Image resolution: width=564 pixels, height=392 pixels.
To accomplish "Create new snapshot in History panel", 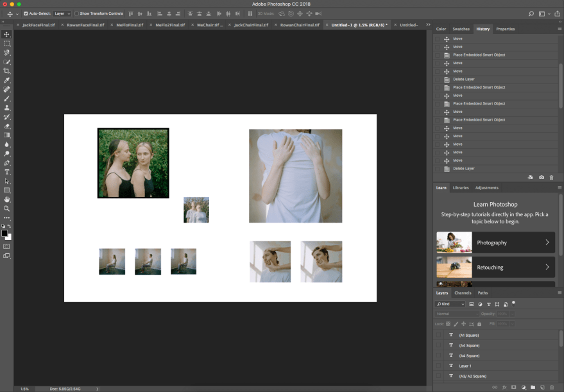I will [x=542, y=177].
